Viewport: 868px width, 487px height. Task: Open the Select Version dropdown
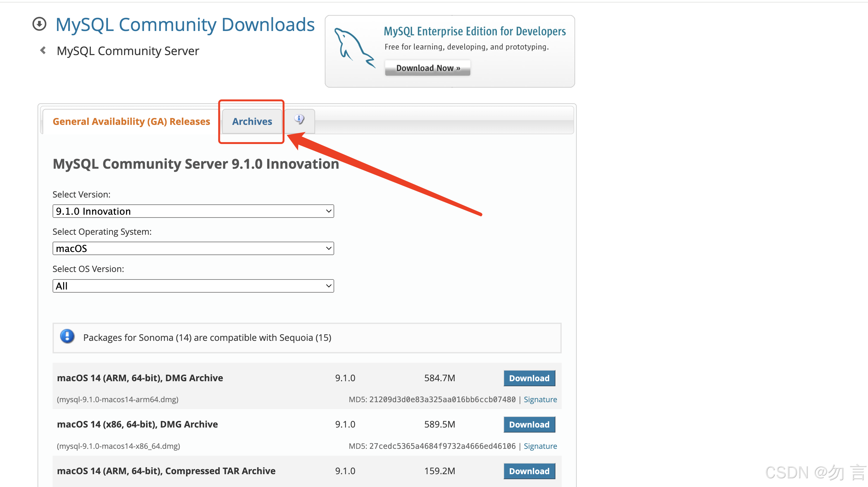tap(193, 211)
